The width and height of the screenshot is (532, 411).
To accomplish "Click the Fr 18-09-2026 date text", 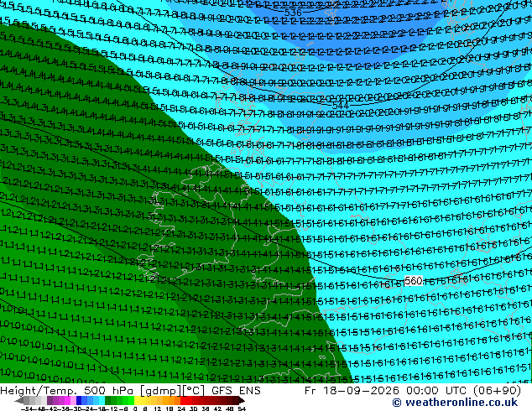I will pyautogui.click(x=352, y=391).
